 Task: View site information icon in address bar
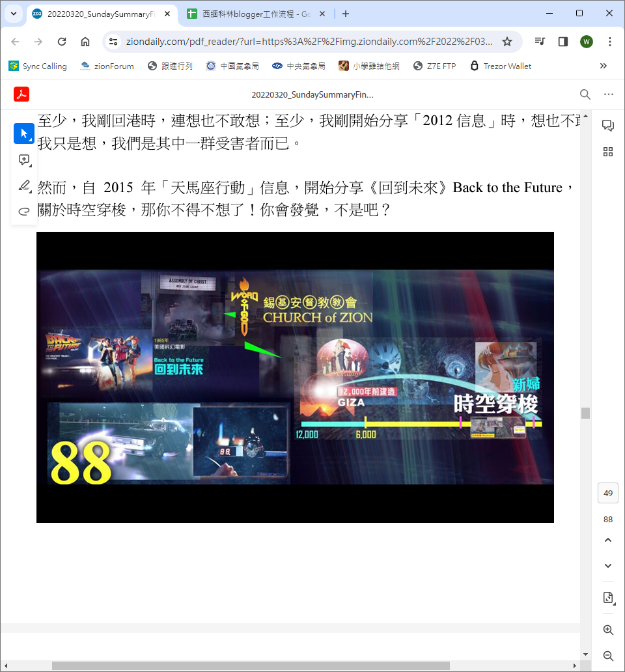113,42
